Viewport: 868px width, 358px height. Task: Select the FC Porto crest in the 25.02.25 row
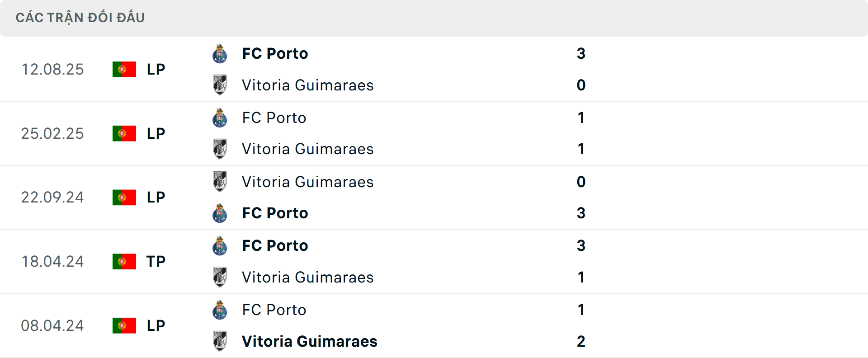pos(220,118)
